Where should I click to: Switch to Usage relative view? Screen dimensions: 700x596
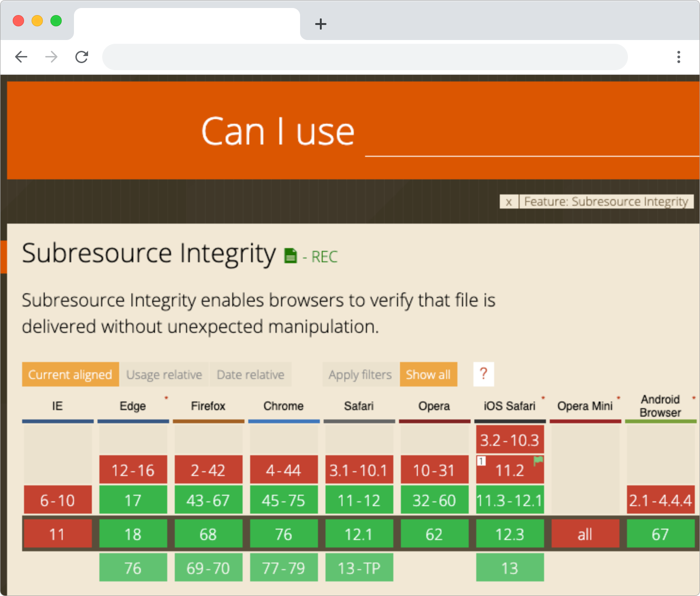pyautogui.click(x=164, y=374)
